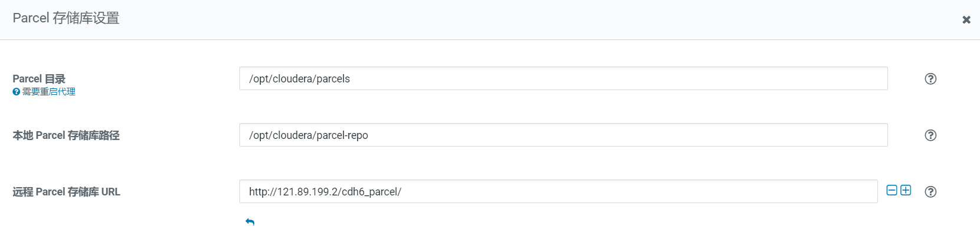Click the small icon beside 需要重启代理
980x236 pixels.
coord(17,92)
